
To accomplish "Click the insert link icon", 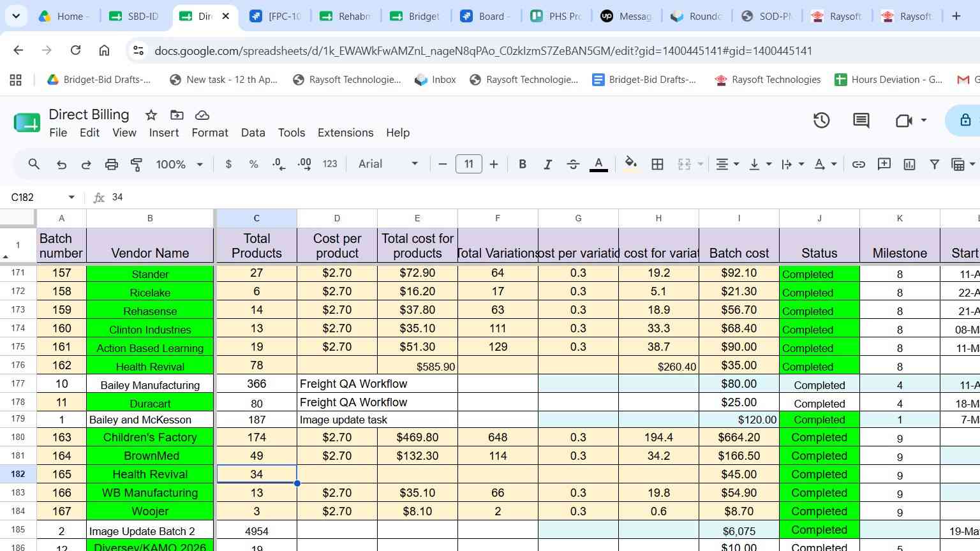I will click(x=859, y=165).
